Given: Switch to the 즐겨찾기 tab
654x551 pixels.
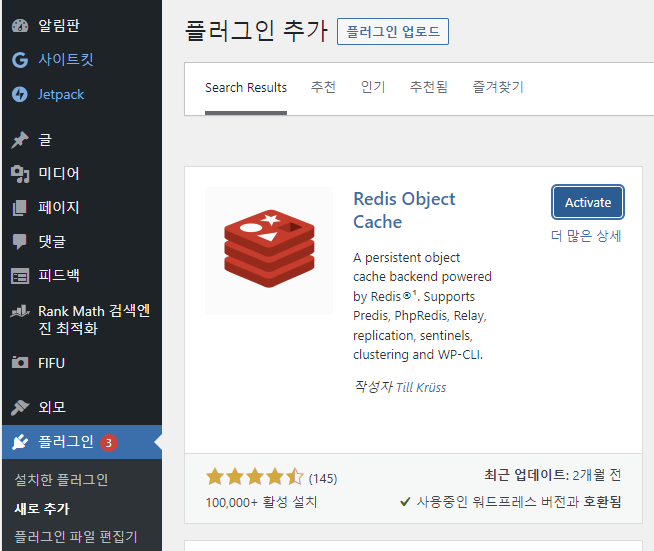Looking at the screenshot, I should (497, 87).
